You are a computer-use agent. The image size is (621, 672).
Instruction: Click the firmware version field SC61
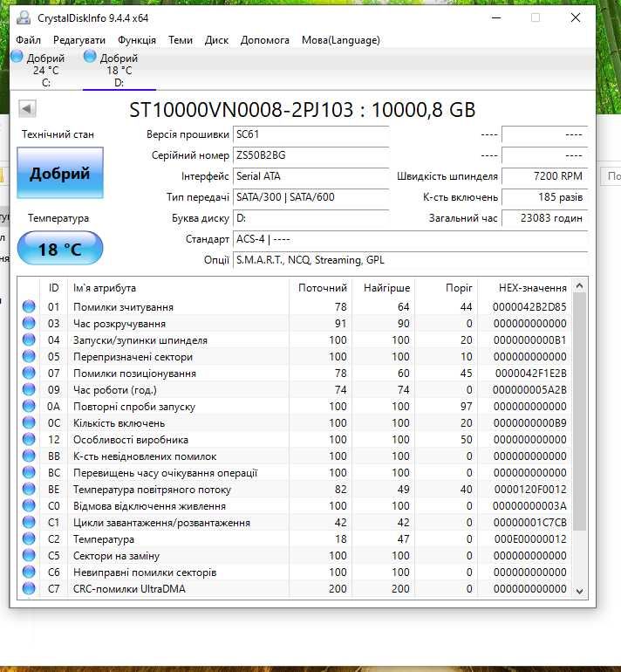click(310, 134)
